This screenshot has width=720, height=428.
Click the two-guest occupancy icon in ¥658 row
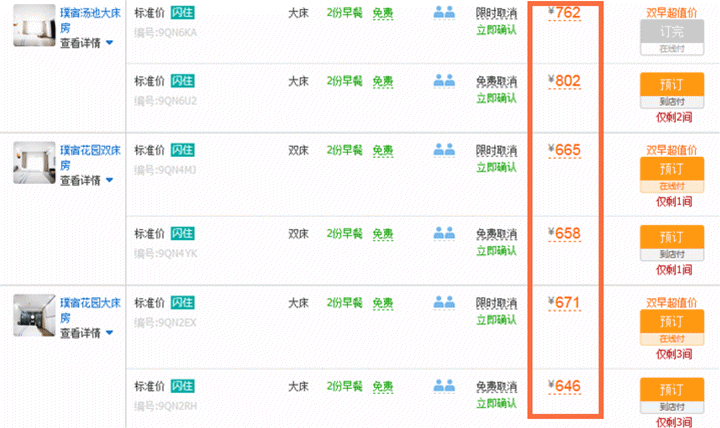[444, 233]
